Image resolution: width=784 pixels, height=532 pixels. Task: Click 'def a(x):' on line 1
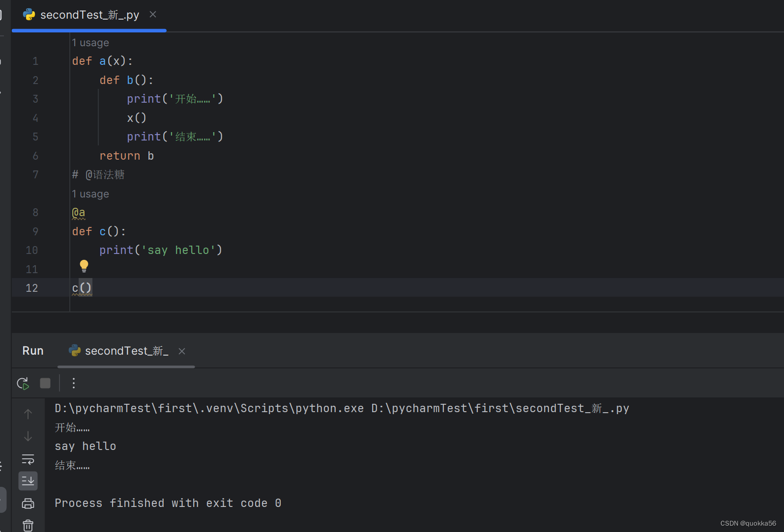click(102, 61)
